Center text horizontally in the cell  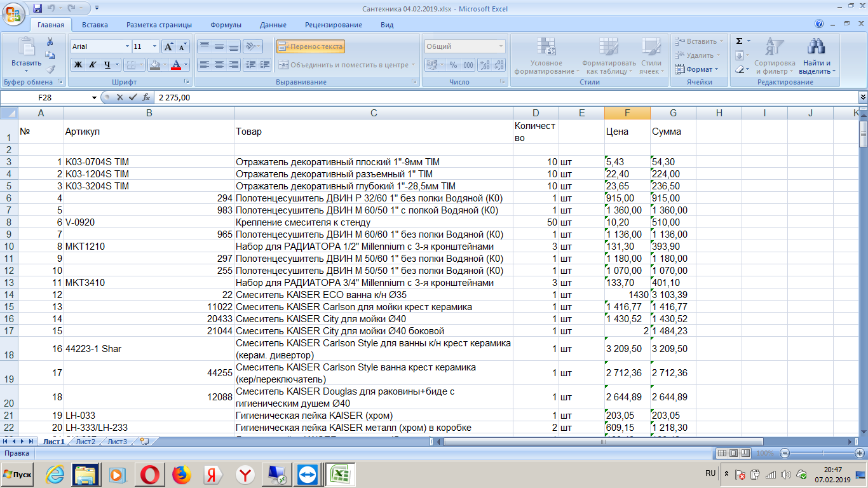click(219, 64)
